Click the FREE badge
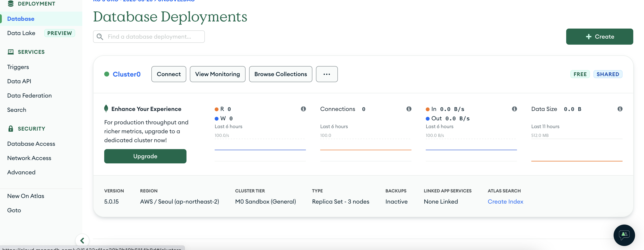The height and width of the screenshot is (250, 644). [x=580, y=74]
